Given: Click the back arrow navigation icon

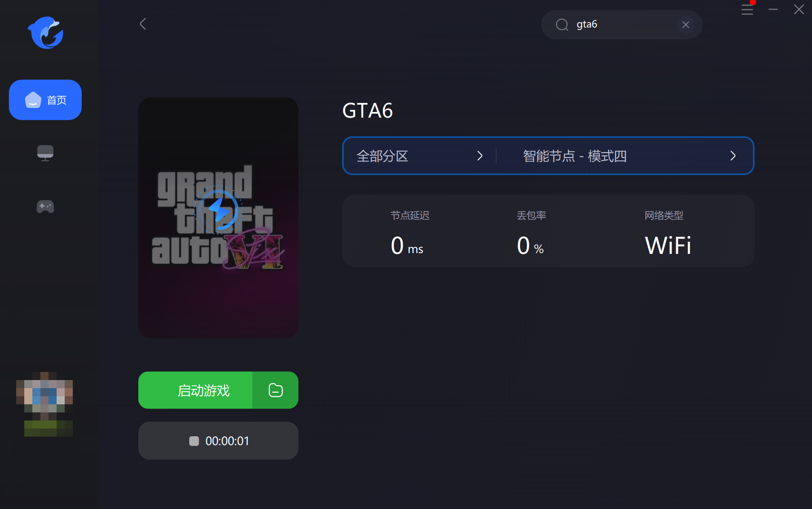Looking at the screenshot, I should coord(143,24).
